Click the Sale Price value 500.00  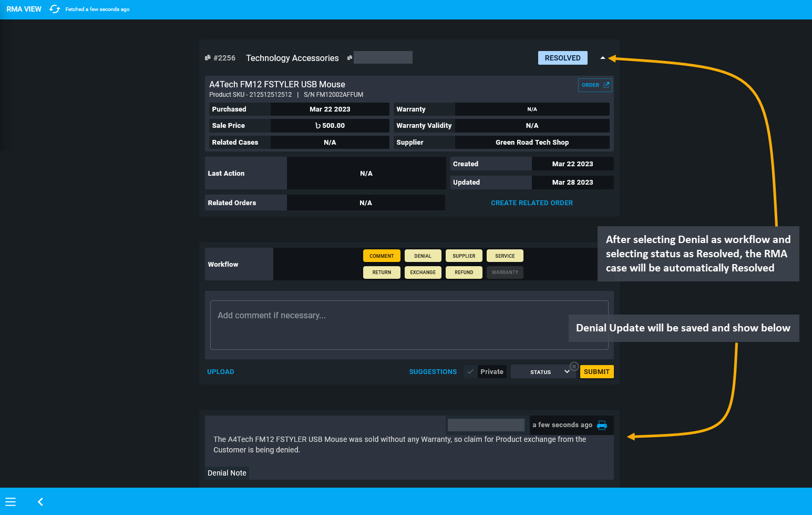coord(330,126)
